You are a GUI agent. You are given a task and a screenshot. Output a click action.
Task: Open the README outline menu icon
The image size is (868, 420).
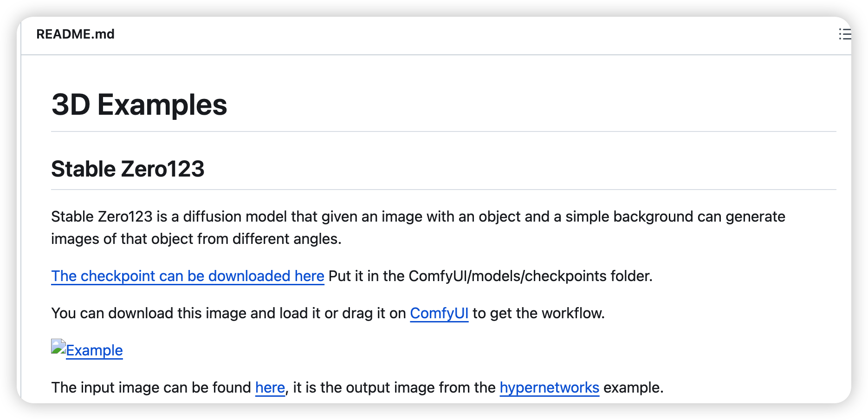[x=845, y=34]
